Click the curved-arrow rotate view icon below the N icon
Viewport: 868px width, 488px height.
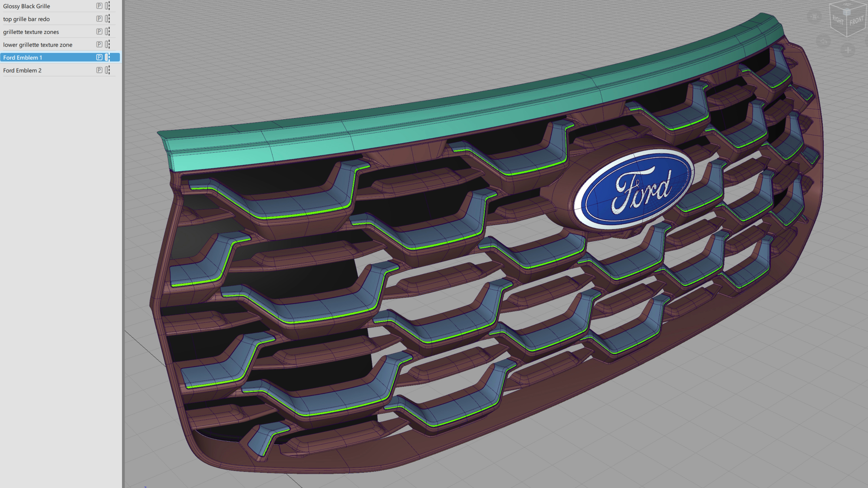point(823,42)
